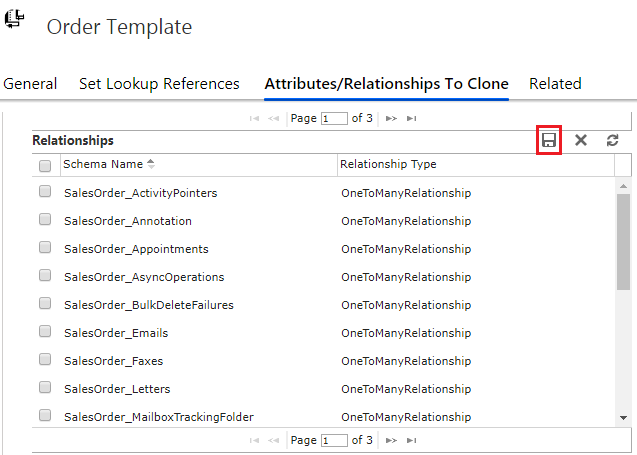
Task: Select the SalesOrder_Emails checkbox
Action: tap(45, 332)
